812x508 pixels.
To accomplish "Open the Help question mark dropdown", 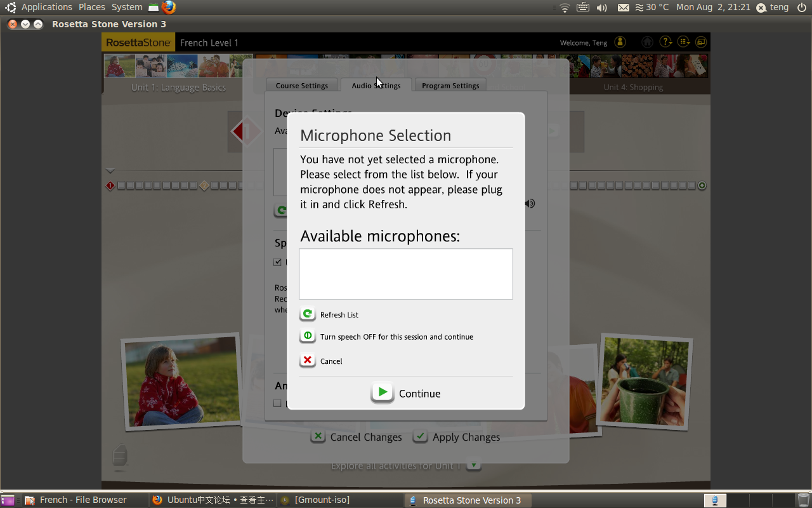I will coord(665,42).
